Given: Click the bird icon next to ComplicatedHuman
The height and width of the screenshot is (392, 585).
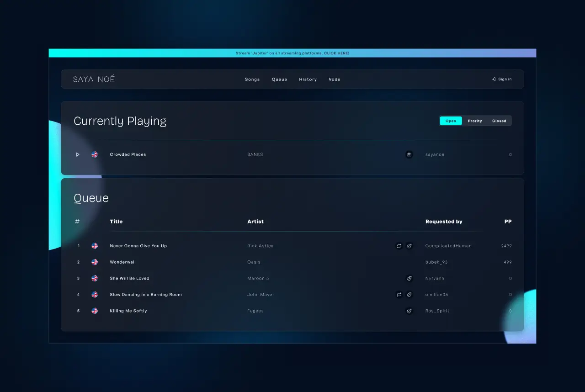Looking at the screenshot, I should point(409,246).
